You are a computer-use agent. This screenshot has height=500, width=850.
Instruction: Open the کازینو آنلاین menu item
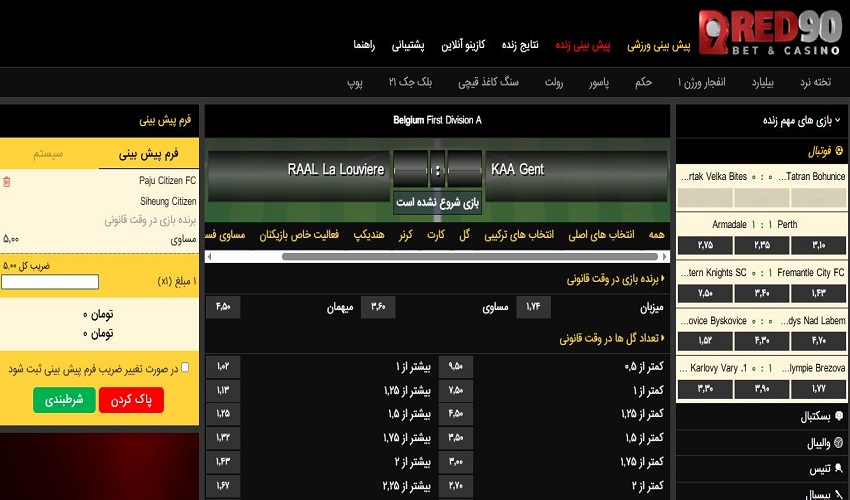point(492,46)
